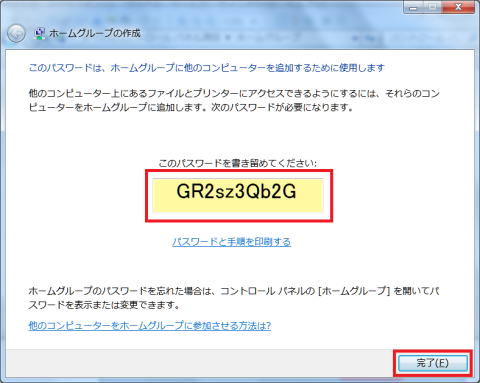Open the 他のコンピューターをホームグループに参加させる方法は? link
Viewport: 480px width, 383px height.
tap(150, 325)
